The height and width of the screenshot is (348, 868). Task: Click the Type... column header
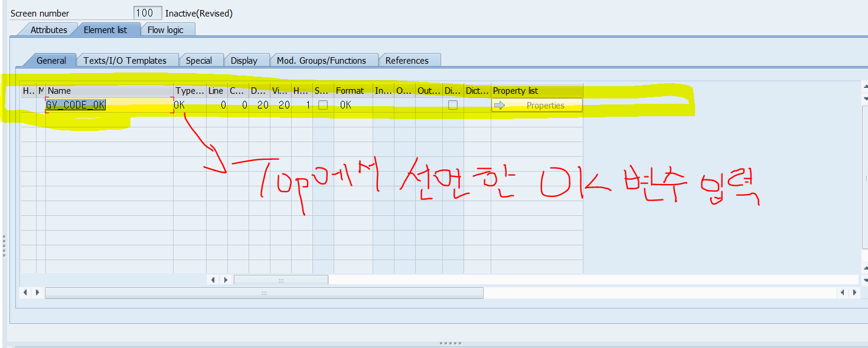coord(190,91)
